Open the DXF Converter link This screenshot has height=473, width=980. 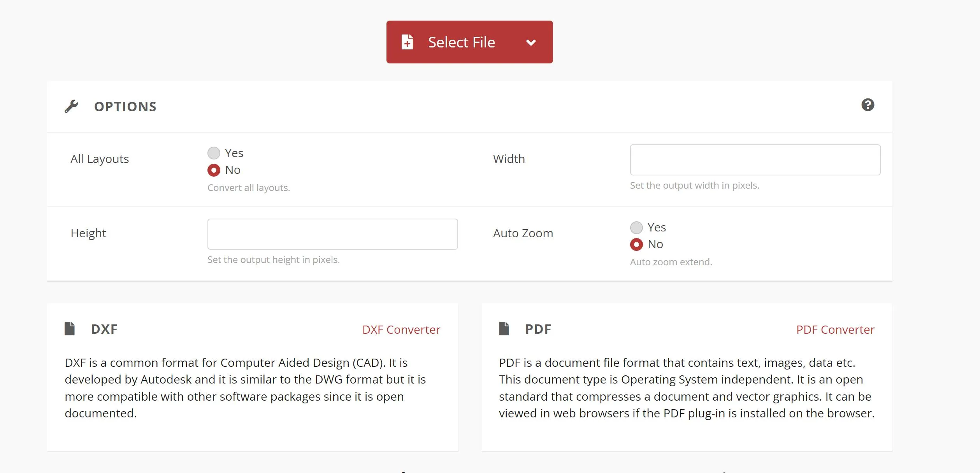pyautogui.click(x=401, y=329)
